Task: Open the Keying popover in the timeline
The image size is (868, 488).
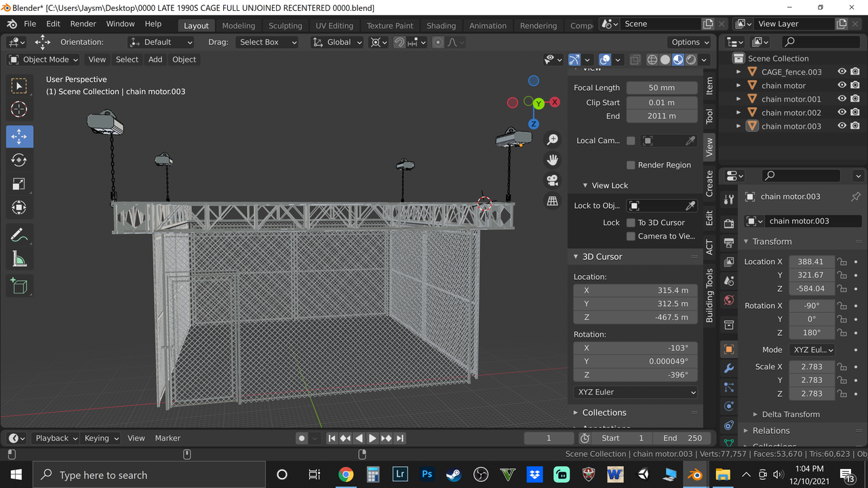Action: [100, 439]
